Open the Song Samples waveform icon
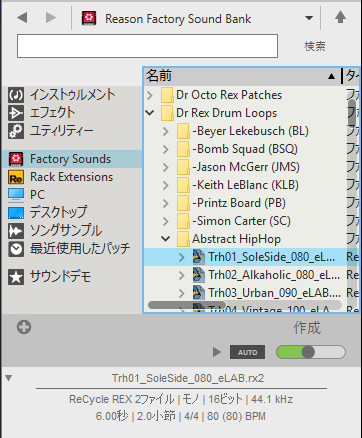Screen dimensions: 362x438 point(16,231)
